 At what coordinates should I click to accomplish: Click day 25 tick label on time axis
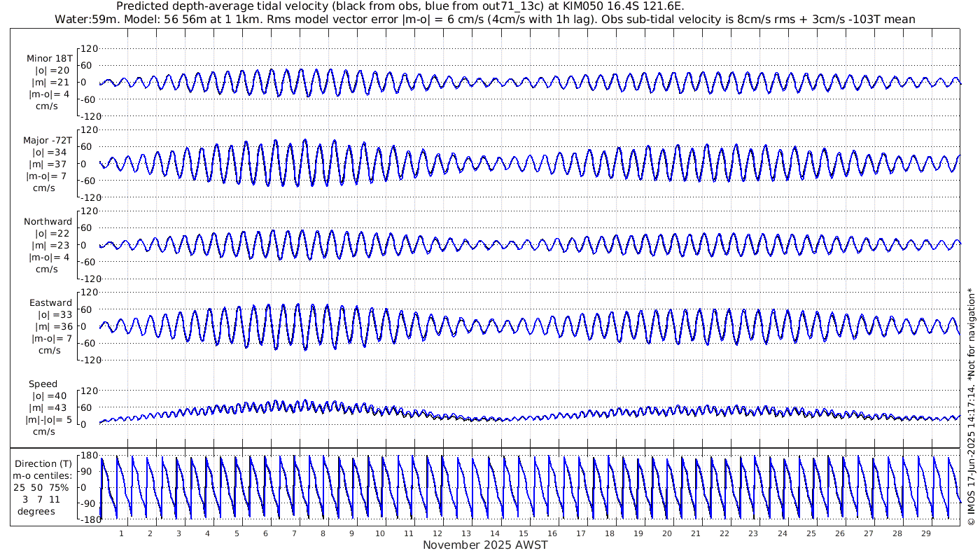click(811, 533)
